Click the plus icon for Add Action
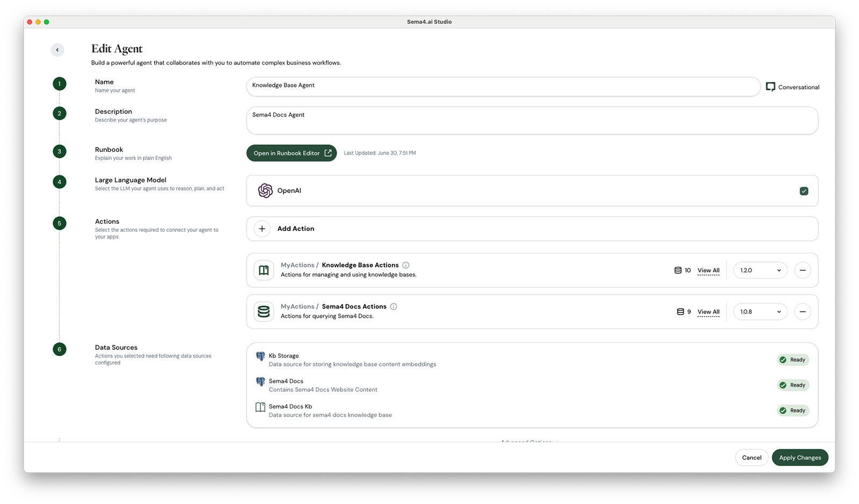Screen dimensions: 859x504 click(262, 229)
